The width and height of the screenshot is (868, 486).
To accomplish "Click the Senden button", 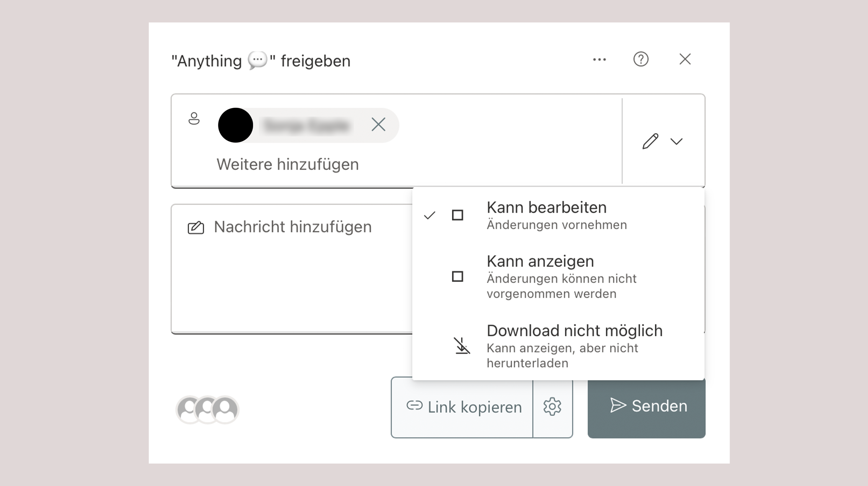I will pyautogui.click(x=646, y=407).
